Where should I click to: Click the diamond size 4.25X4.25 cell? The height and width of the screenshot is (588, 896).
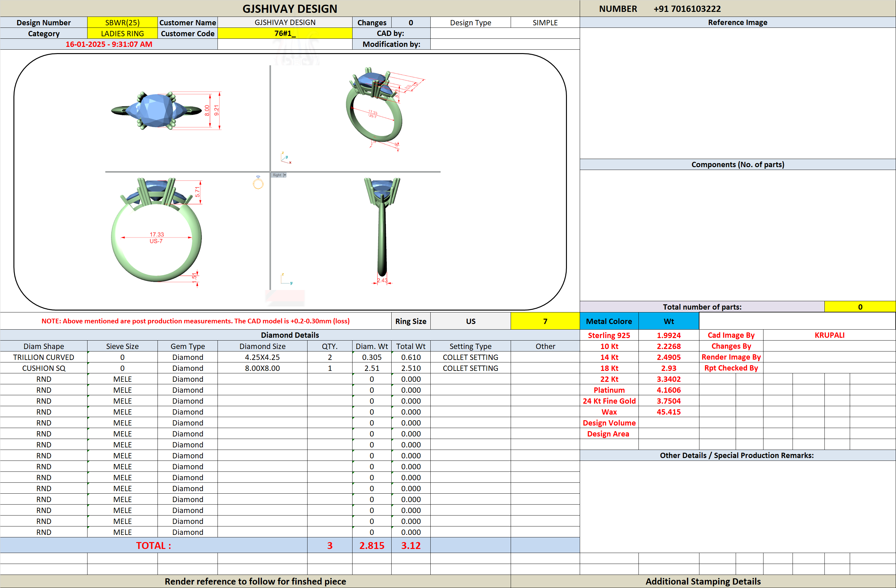263,357
